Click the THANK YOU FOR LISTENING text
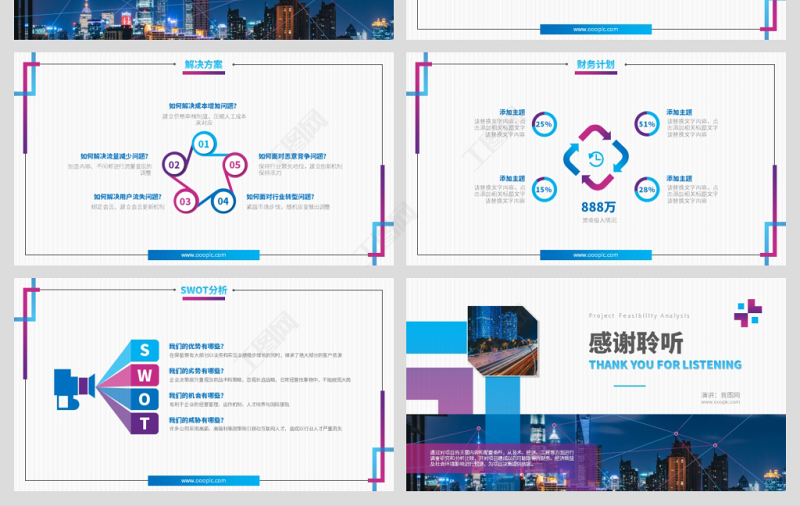Image resolution: width=800 pixels, height=506 pixels. 665,365
